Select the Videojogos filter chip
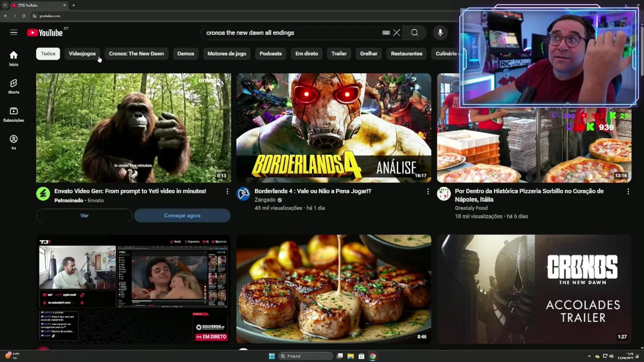Viewport: 644px width, 362px height. tap(82, 54)
